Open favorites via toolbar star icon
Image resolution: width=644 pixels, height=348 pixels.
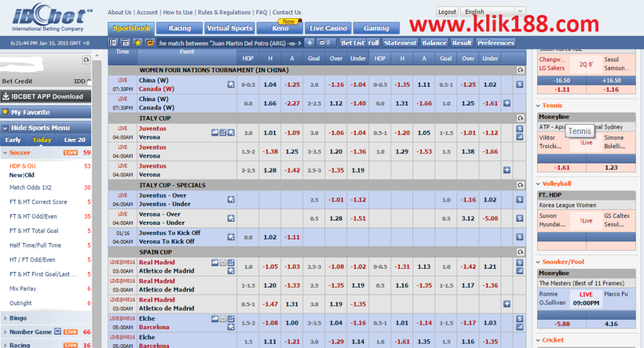pyautogui.click(x=138, y=43)
